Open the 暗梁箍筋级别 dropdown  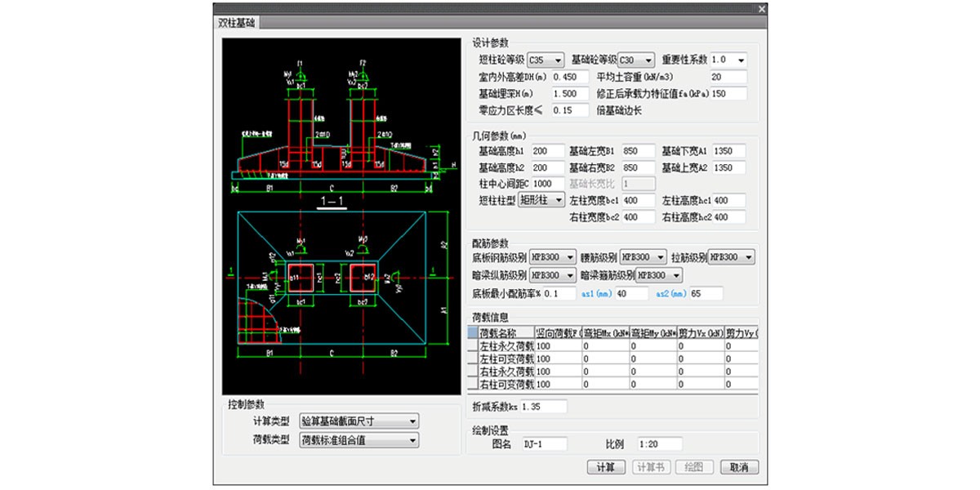tap(658, 275)
